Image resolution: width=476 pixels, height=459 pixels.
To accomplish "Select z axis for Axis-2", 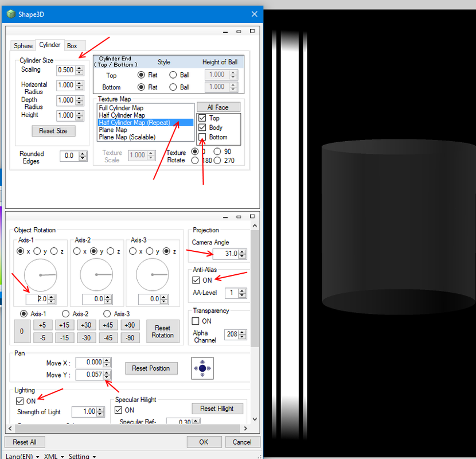I will (x=111, y=251).
